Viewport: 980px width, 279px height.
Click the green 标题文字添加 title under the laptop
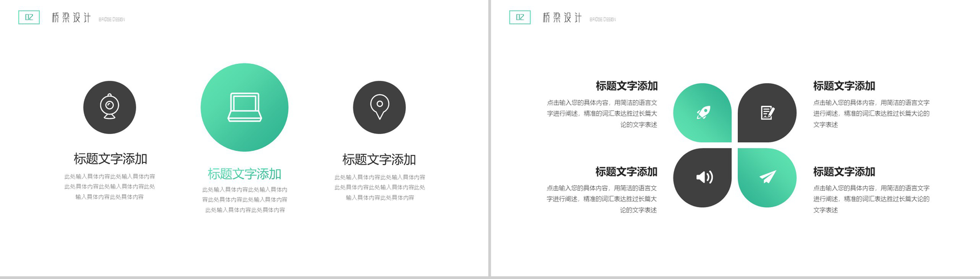tap(244, 174)
